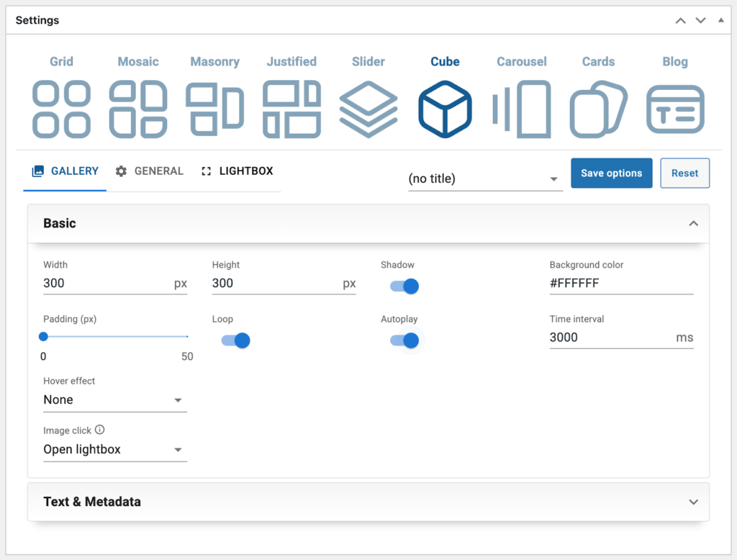This screenshot has width=737, height=560.
Task: Select the Carousel layout icon
Action: tap(522, 109)
